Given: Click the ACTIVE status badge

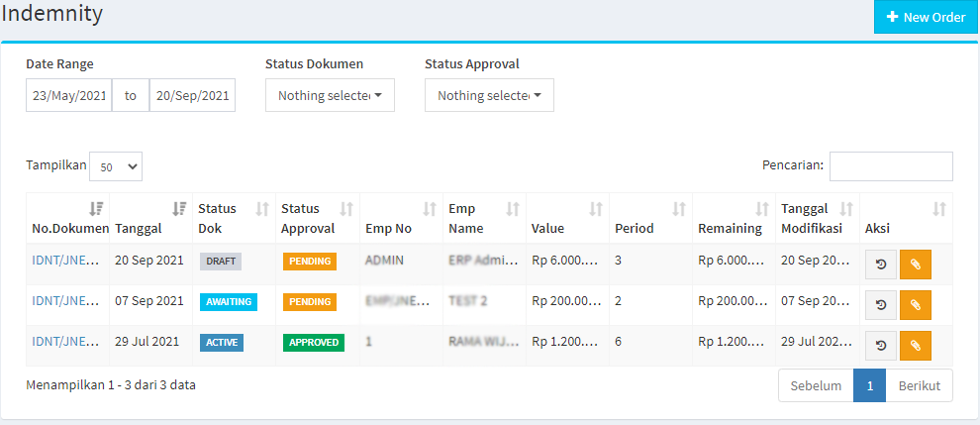Looking at the screenshot, I should point(222,343).
